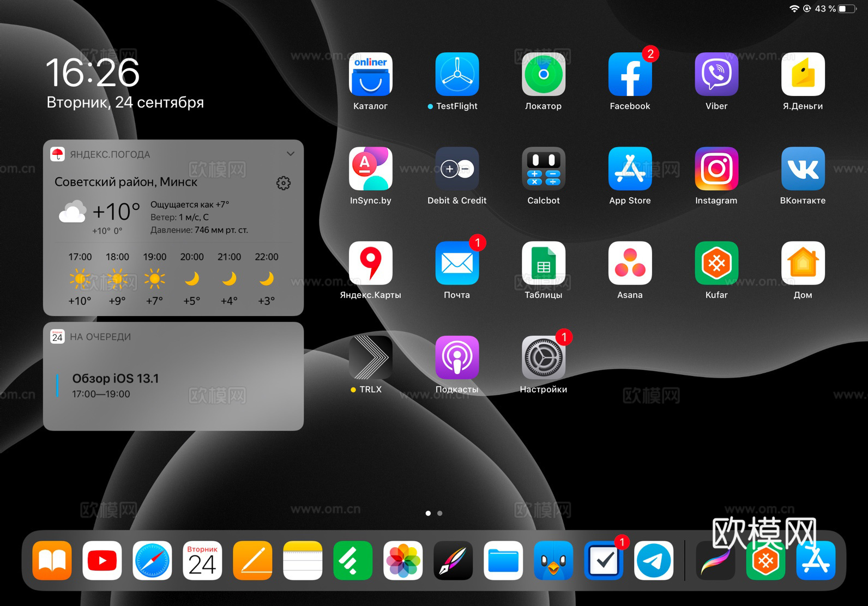
Task: Open the Calcbot calculator app
Action: [543, 169]
